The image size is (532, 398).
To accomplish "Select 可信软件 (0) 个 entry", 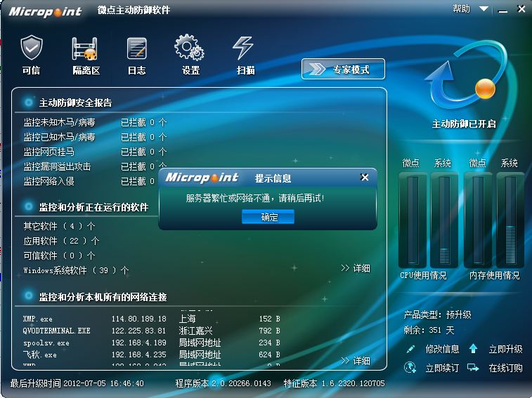I will click(59, 256).
